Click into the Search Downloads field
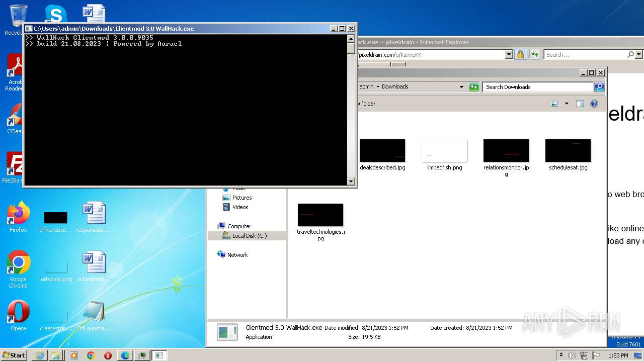Image resolution: width=644 pixels, height=362 pixels. pyautogui.click(x=538, y=87)
